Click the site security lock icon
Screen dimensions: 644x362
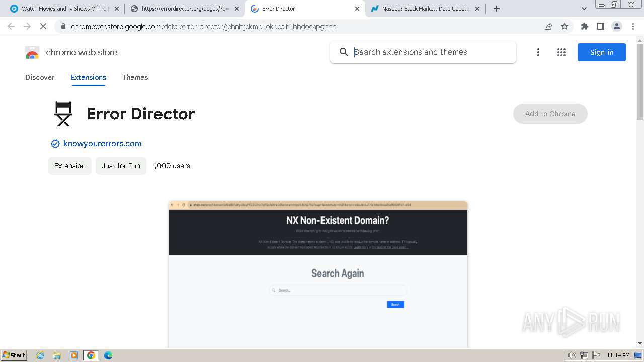63,27
